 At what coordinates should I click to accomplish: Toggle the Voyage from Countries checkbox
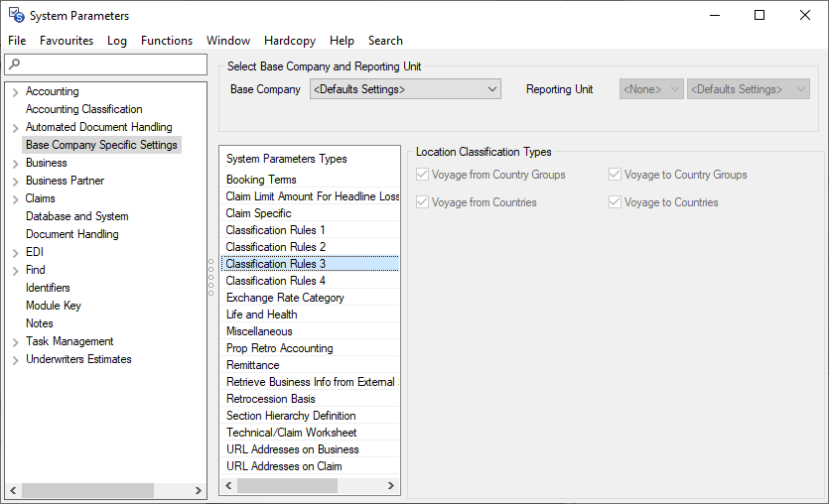click(424, 202)
